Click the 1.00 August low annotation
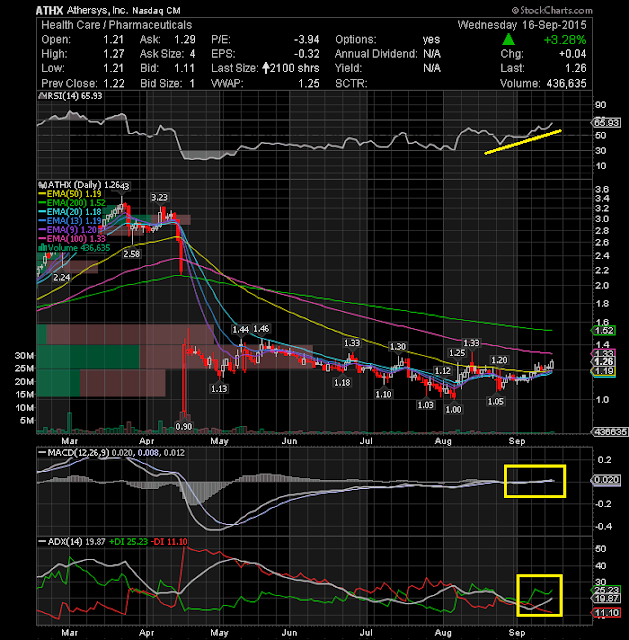The height and width of the screenshot is (640, 629). tap(453, 409)
